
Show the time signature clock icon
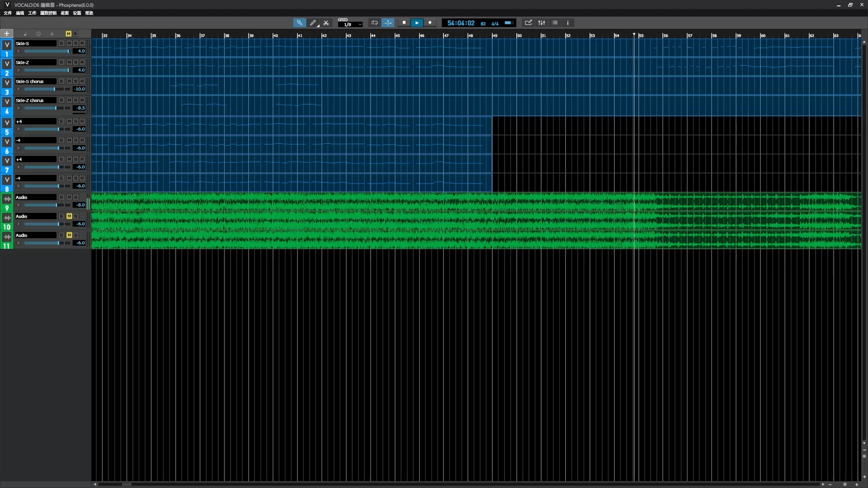38,34
